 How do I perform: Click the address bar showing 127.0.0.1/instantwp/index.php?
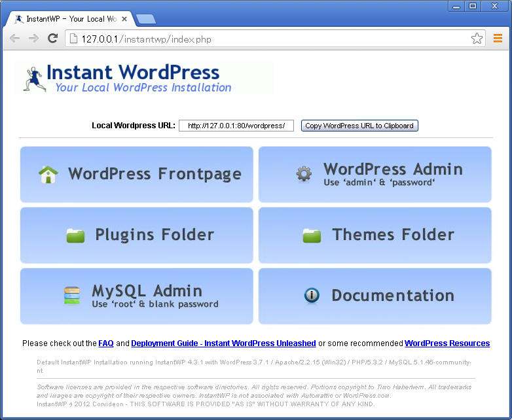click(x=275, y=39)
